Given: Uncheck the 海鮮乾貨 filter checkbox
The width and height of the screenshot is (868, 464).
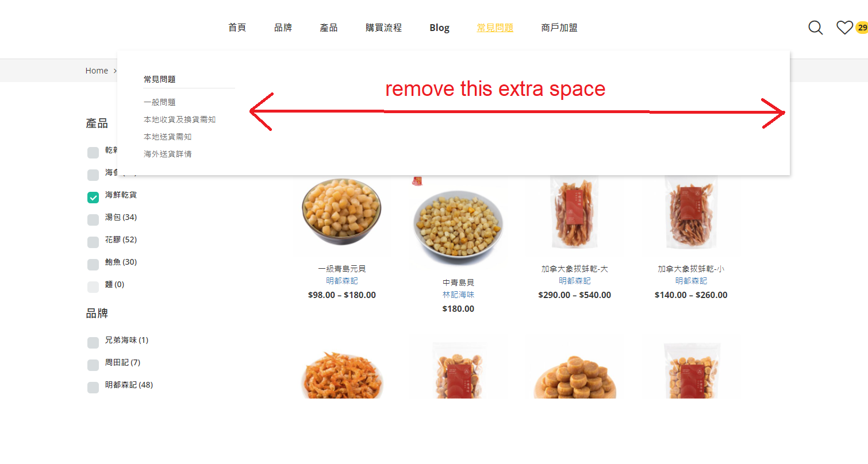Looking at the screenshot, I should click(x=93, y=198).
